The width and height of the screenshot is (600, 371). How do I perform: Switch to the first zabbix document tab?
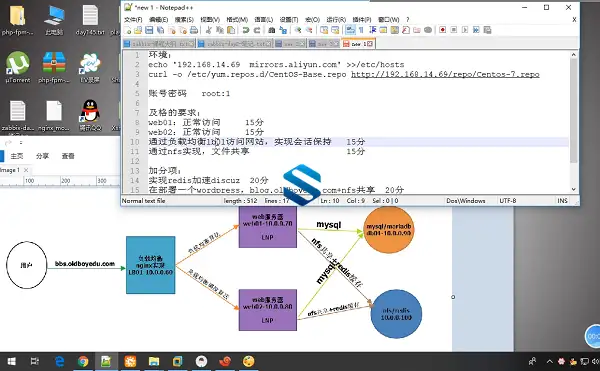(159, 44)
